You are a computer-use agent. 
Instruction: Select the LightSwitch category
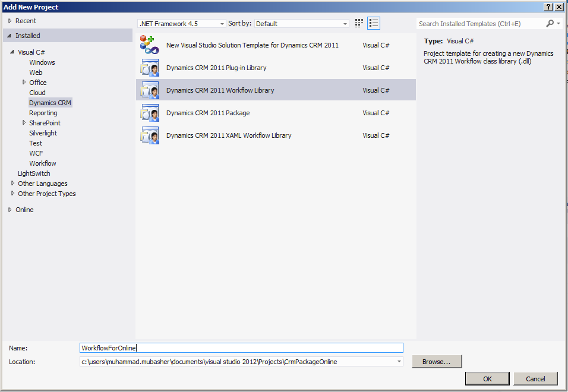(x=34, y=174)
